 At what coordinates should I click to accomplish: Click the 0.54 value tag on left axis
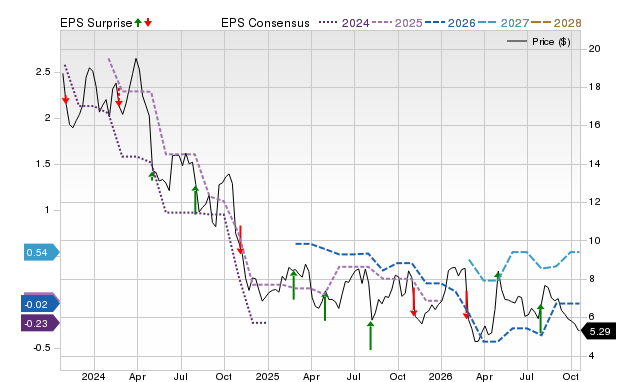point(41,252)
